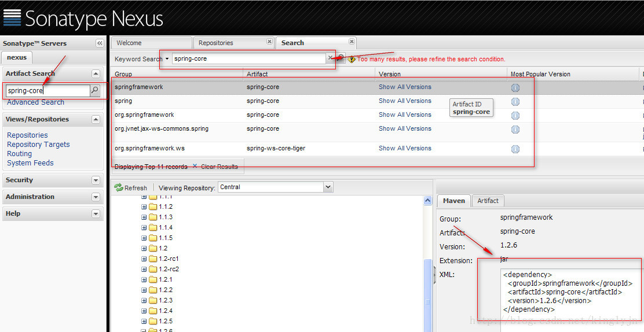
Task: Open the Routing link
Action: [x=19, y=153]
